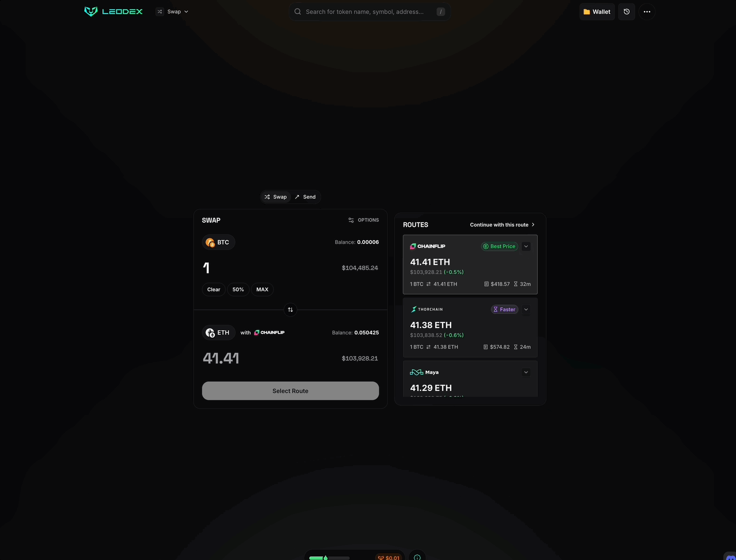Continue with this route link
736x560 pixels.
click(502, 225)
